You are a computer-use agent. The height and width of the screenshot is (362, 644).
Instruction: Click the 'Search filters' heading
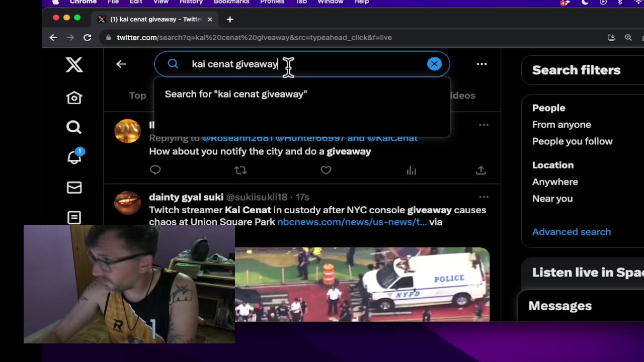point(576,70)
